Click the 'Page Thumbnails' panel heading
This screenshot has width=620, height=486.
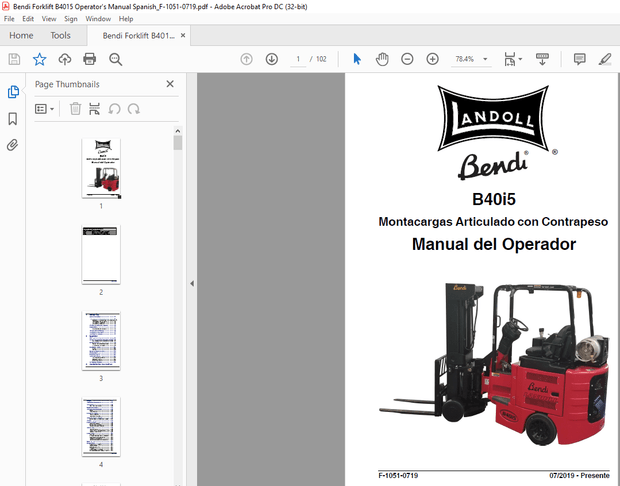(67, 84)
